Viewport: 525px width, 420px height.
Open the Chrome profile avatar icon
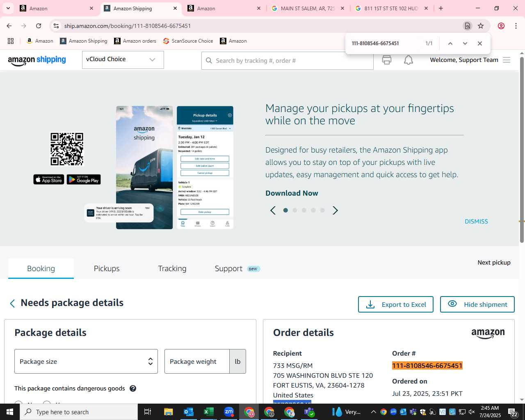(x=501, y=26)
